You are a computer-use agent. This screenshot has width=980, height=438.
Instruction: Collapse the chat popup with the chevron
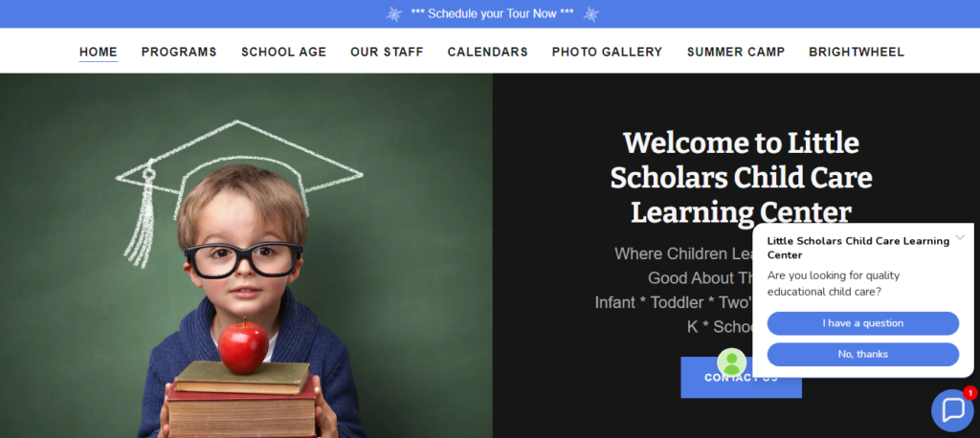[x=960, y=237]
